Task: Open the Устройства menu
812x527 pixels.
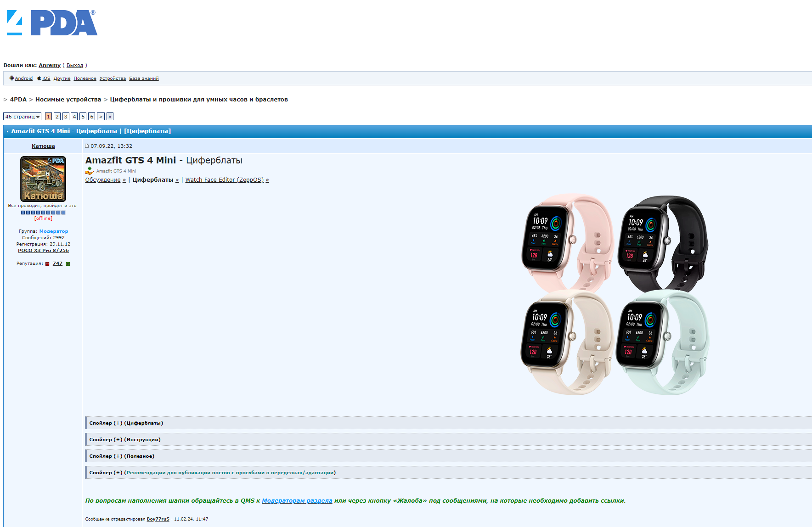Action: tap(113, 78)
